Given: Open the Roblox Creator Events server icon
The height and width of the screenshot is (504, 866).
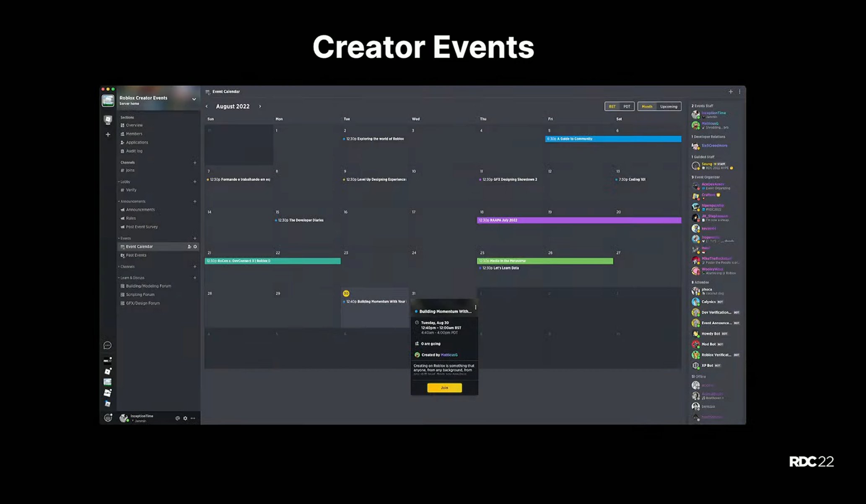Looking at the screenshot, I should pos(108,100).
